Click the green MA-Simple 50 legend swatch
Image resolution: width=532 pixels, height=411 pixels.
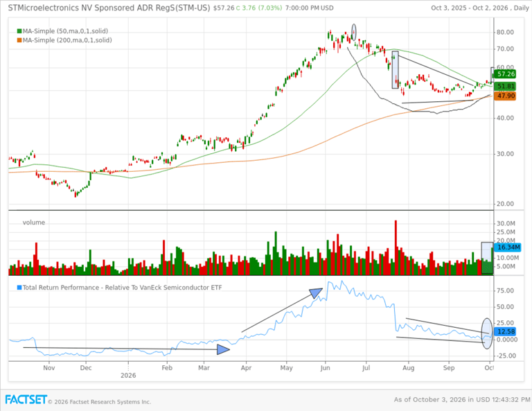19,31
